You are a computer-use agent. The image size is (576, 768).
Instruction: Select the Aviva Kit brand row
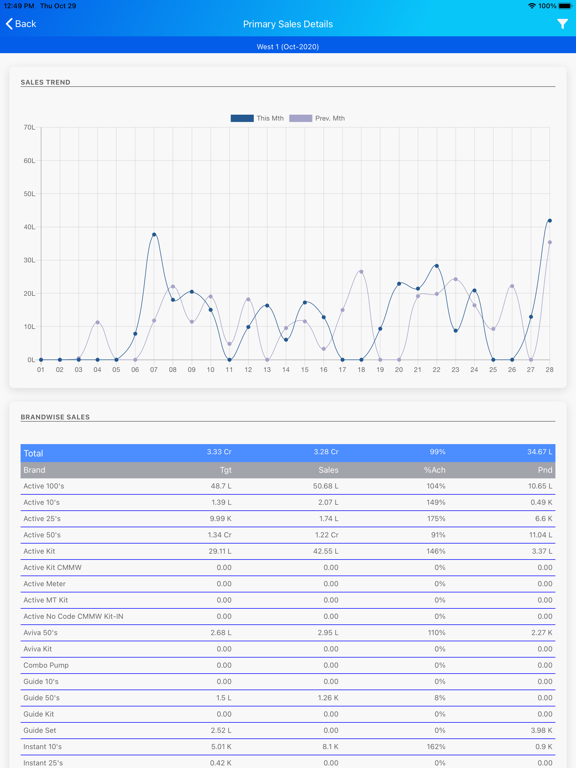click(x=288, y=648)
